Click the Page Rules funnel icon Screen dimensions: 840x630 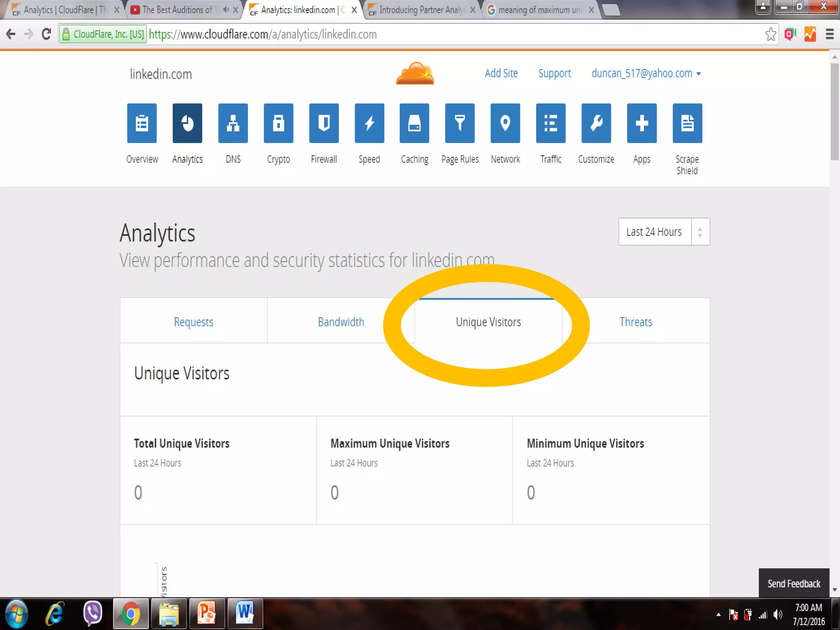(460, 123)
